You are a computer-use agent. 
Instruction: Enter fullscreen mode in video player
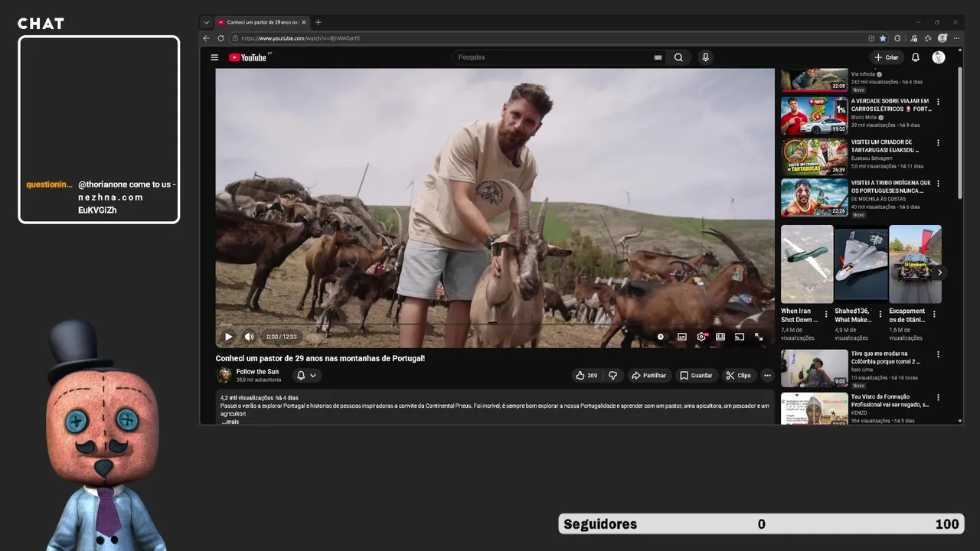point(759,337)
